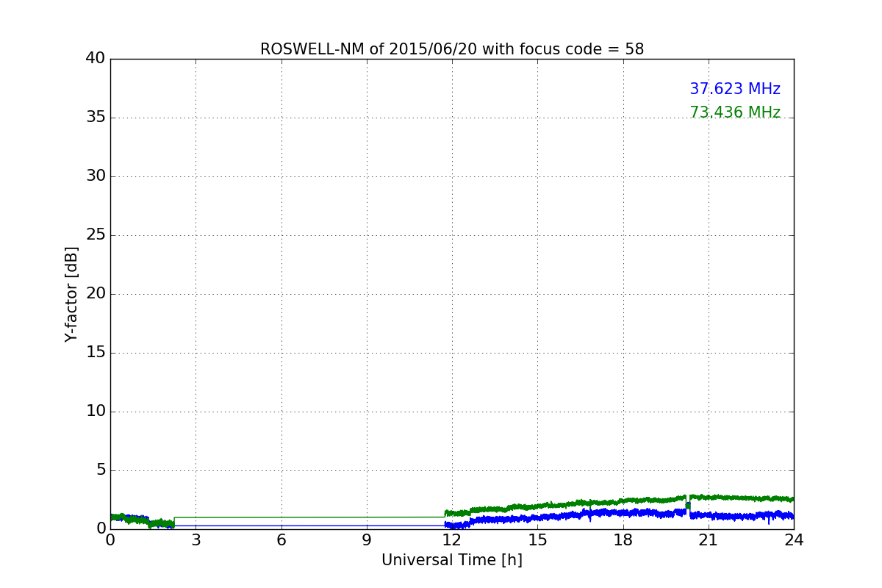Click the Universal Time [h] axis label
The image size is (882, 588).
tap(452, 560)
